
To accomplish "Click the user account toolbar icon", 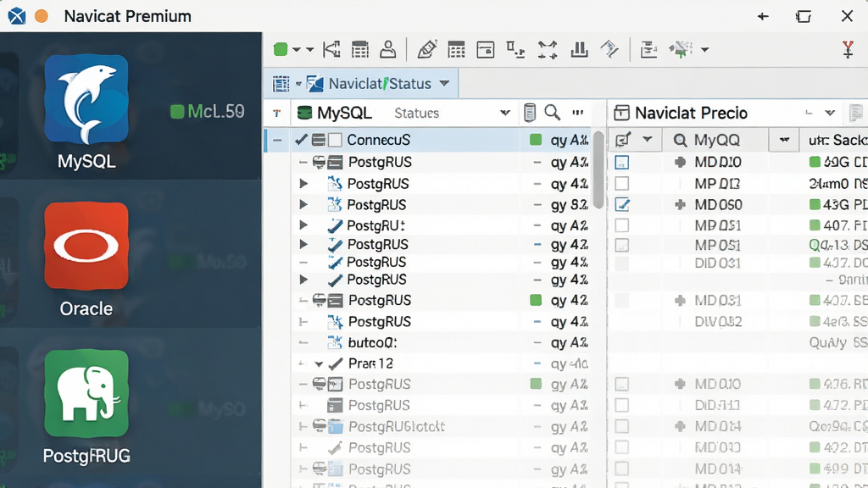I will [388, 50].
